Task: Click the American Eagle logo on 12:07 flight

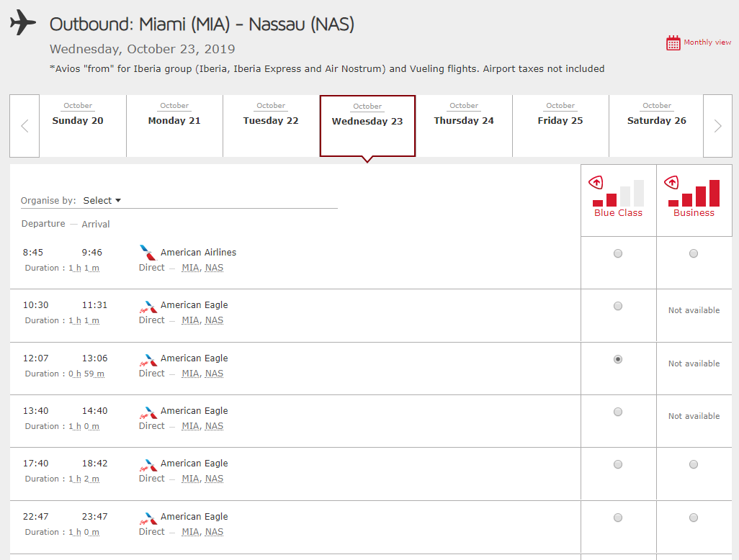Action: 148,360
